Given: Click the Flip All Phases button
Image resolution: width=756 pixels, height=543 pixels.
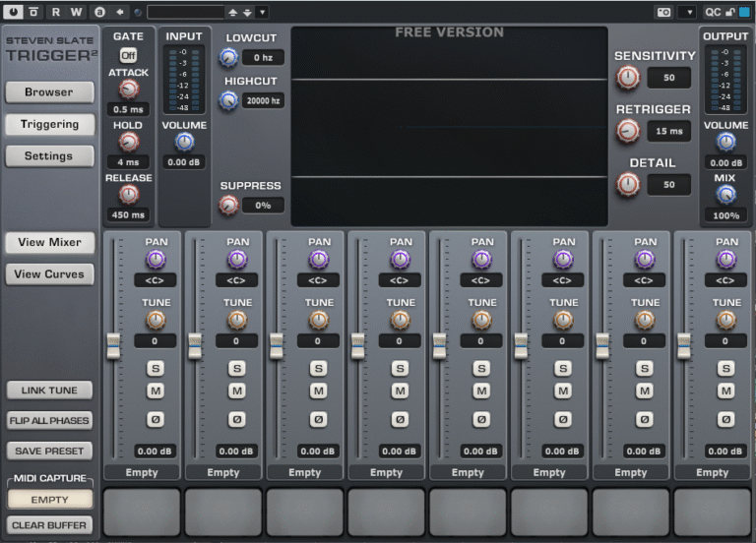Looking at the screenshot, I should tap(49, 421).
